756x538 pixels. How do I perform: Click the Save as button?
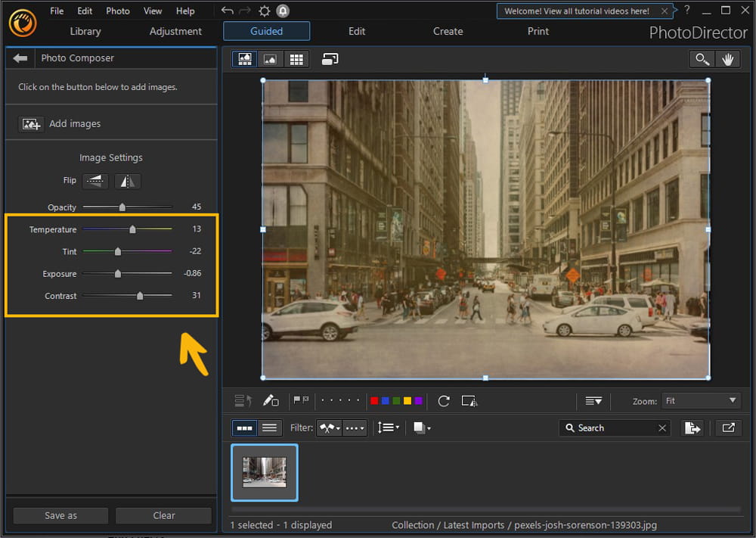pyautogui.click(x=60, y=515)
